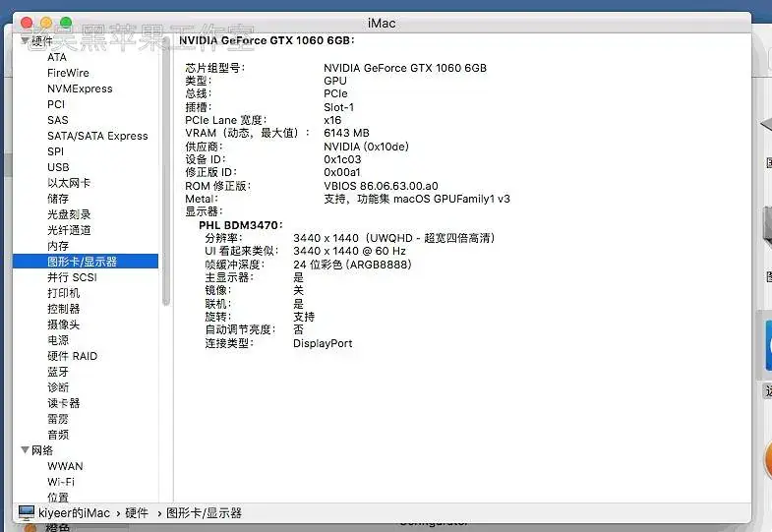The image size is (772, 532).
Task: Open the Wi-Fi entry
Action: [x=61, y=482]
